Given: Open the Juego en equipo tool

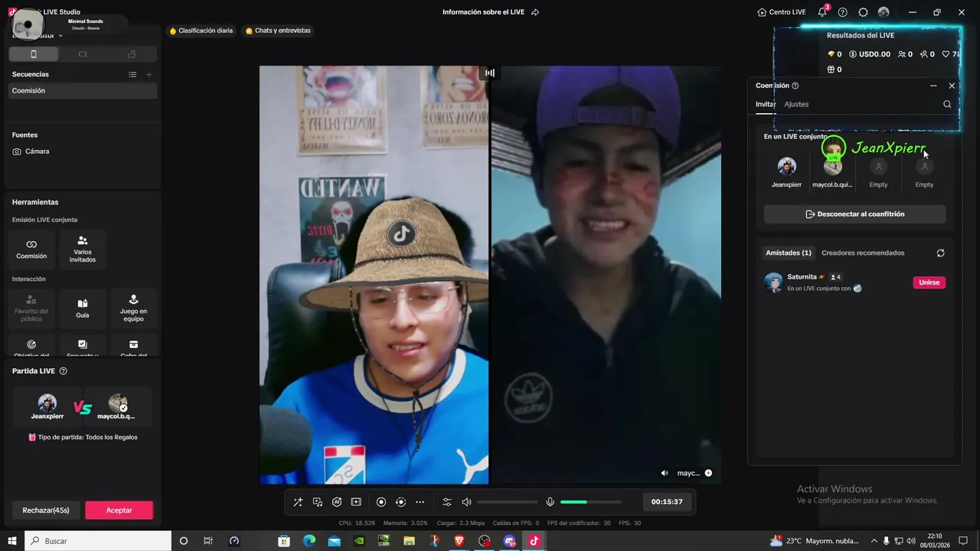Looking at the screenshot, I should click(133, 308).
